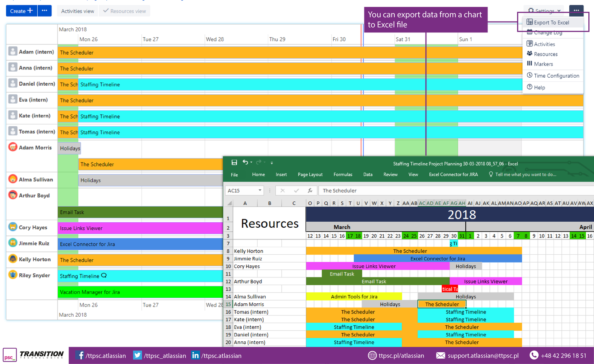This screenshot has width=594, height=364.
Task: Select Excel row 15 header
Action: pyautogui.click(x=228, y=304)
